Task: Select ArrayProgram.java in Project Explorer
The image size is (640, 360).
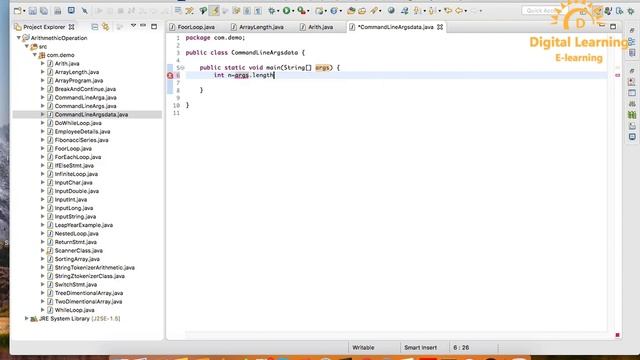Action: click(79, 80)
